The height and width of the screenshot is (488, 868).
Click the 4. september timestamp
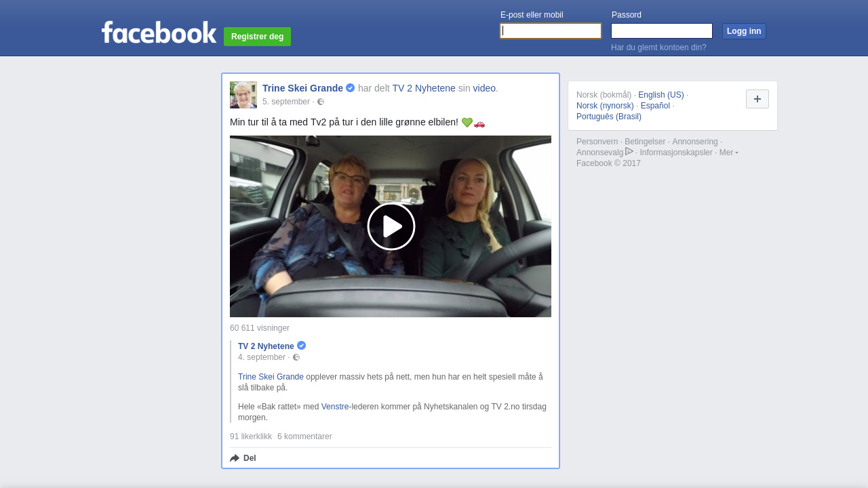click(x=262, y=357)
